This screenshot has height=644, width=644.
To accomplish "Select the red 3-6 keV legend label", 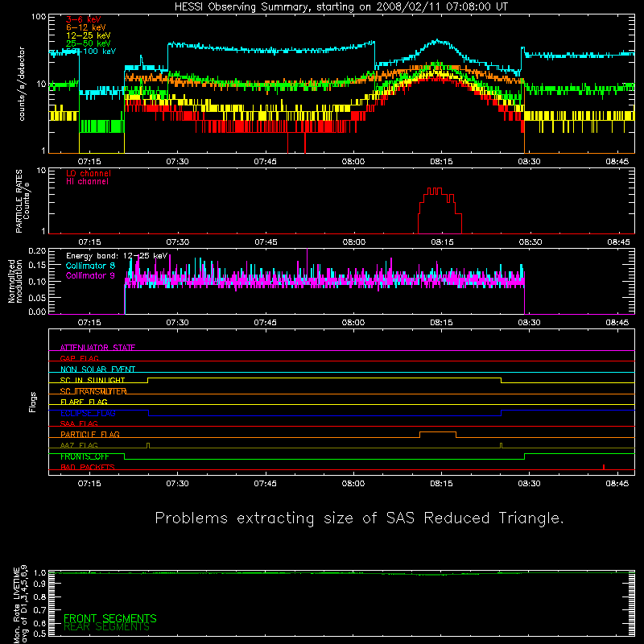I will (83, 19).
